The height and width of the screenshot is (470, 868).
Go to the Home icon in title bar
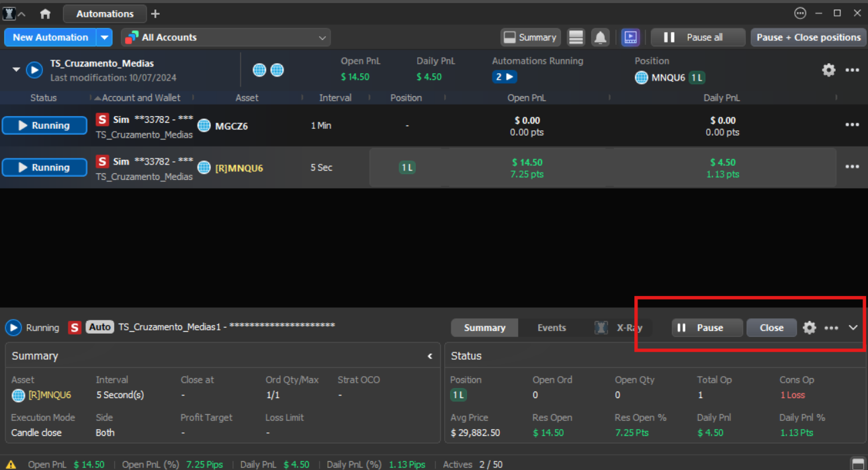point(45,13)
